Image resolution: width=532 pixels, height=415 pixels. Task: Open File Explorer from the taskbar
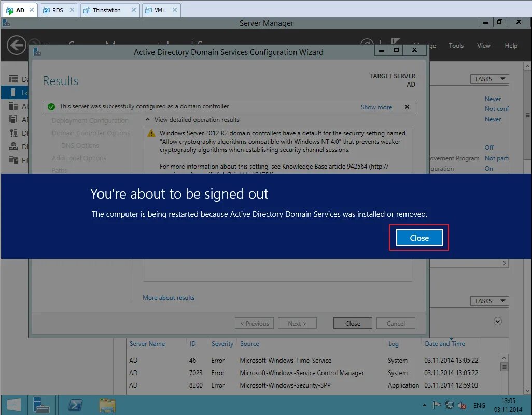pyautogui.click(x=107, y=406)
